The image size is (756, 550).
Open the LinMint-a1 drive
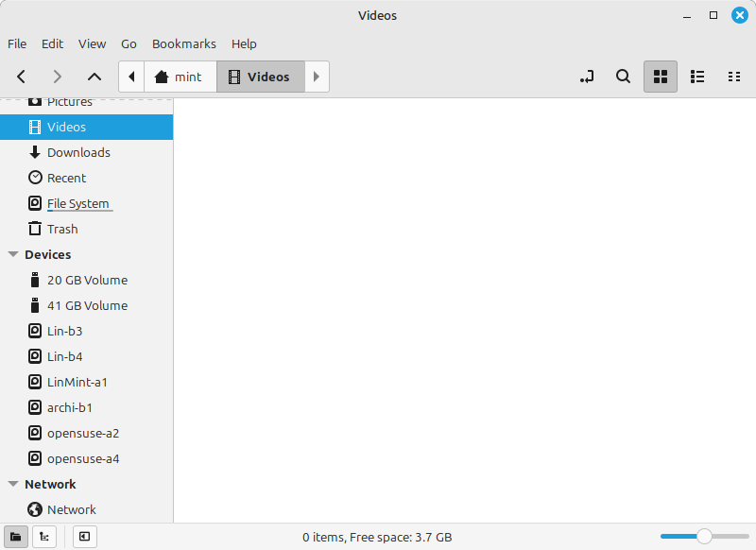(87, 383)
